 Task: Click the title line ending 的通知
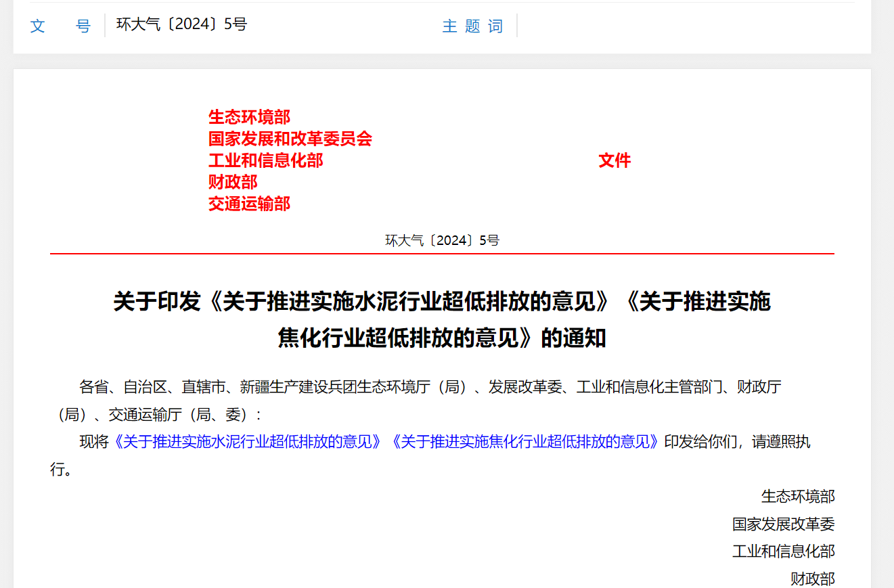pos(442,338)
